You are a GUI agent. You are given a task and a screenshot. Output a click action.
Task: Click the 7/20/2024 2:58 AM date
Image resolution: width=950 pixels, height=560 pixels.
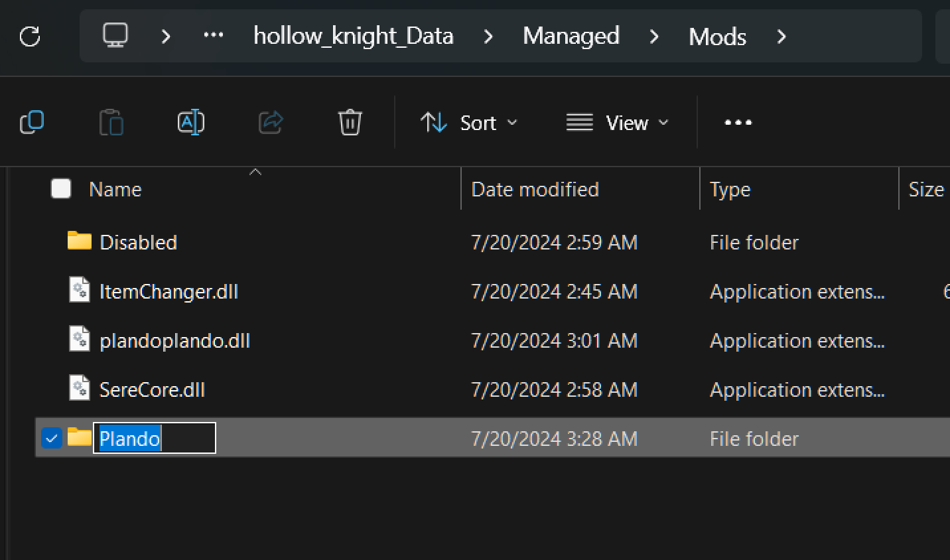pos(554,389)
